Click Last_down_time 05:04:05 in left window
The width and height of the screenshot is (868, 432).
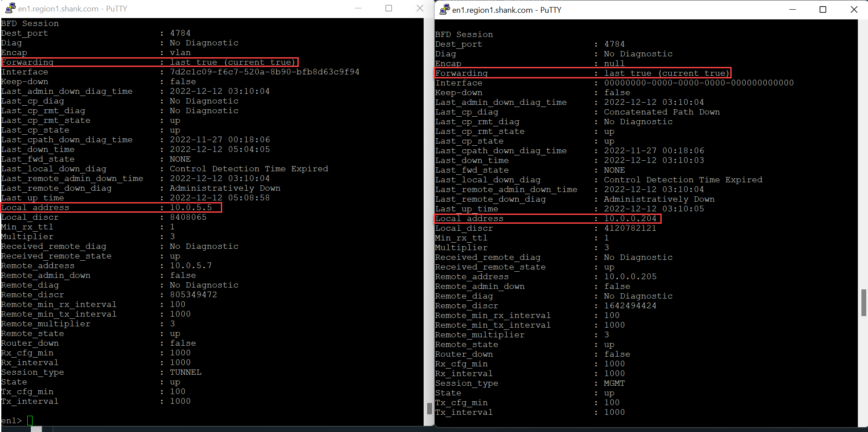click(220, 149)
